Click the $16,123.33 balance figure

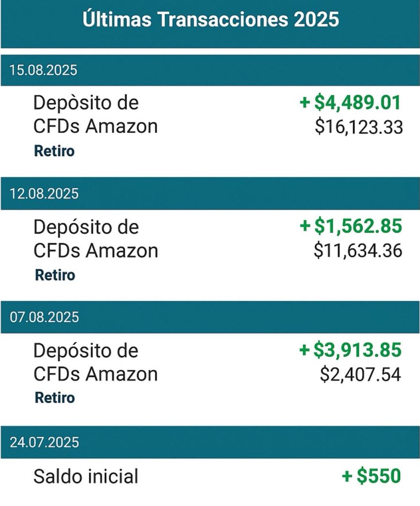point(359,127)
